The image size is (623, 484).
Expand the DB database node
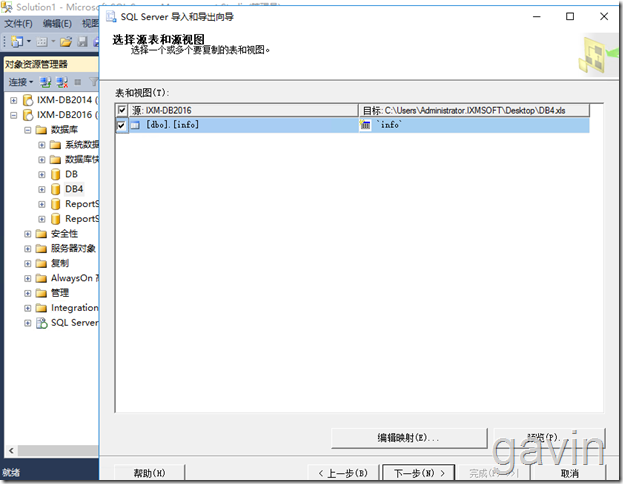42,174
